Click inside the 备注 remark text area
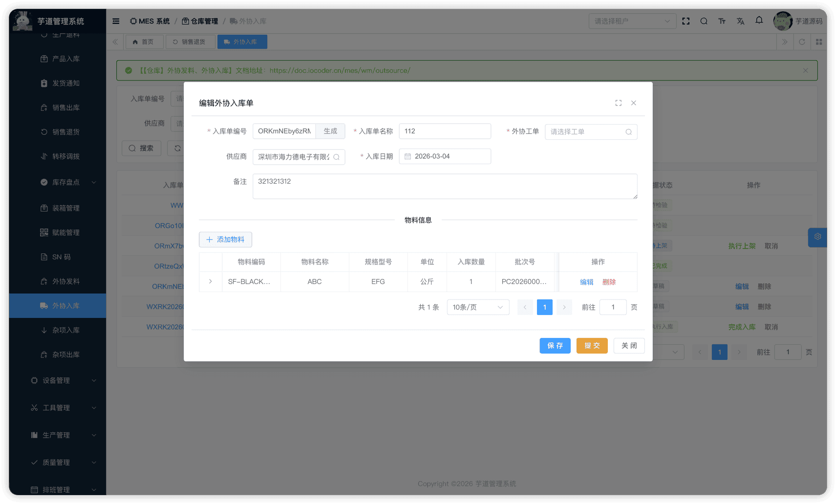This screenshot has height=504, width=836. tap(445, 186)
